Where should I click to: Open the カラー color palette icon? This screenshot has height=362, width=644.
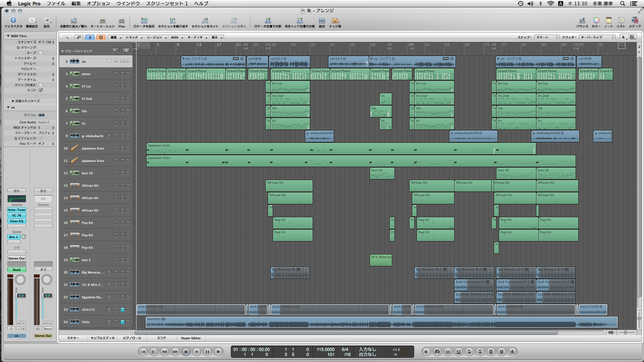tap(596, 21)
